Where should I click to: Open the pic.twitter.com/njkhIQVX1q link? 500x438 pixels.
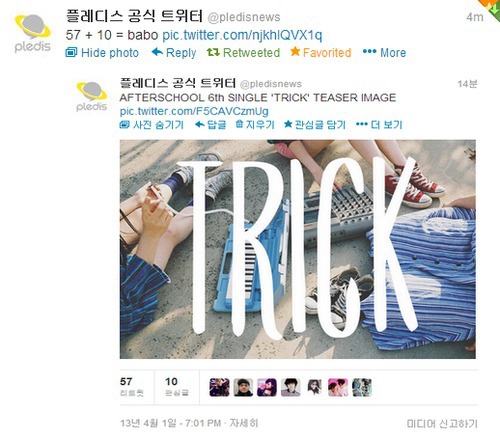(x=242, y=35)
